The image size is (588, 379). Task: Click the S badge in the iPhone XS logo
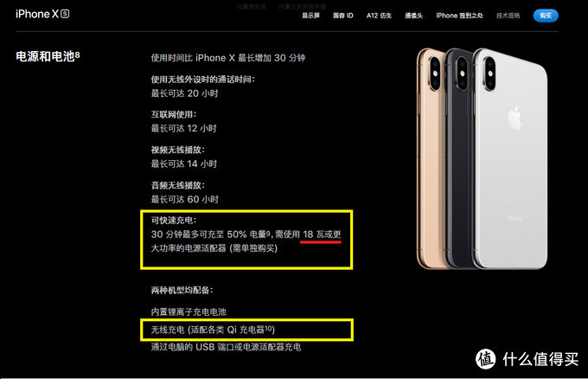(65, 14)
